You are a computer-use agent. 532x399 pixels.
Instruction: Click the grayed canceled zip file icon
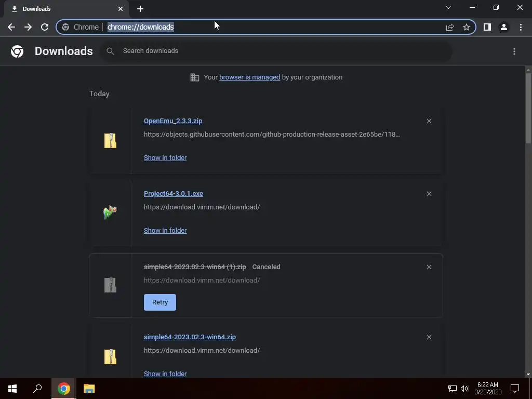click(110, 285)
